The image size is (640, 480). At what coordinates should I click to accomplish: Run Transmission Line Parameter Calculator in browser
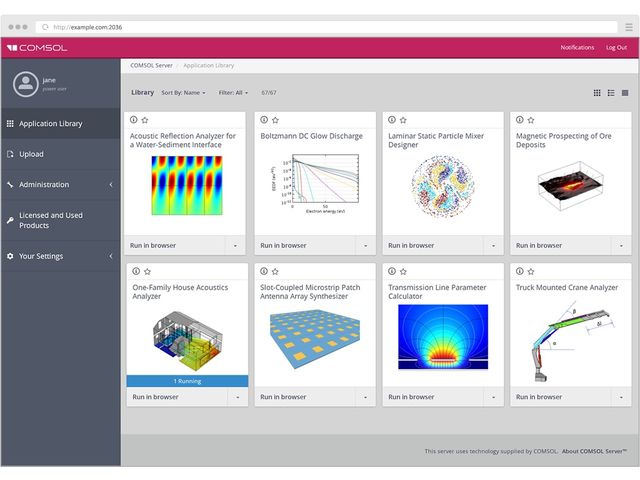click(411, 397)
